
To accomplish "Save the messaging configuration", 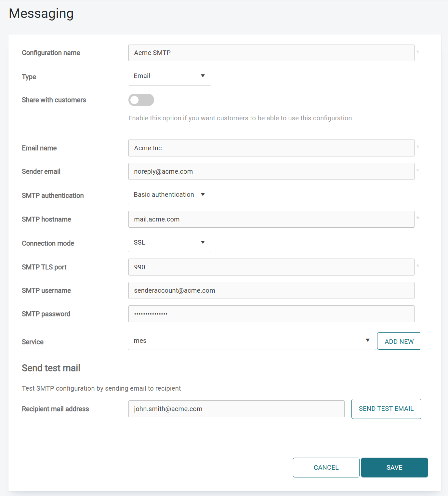I will click(394, 467).
